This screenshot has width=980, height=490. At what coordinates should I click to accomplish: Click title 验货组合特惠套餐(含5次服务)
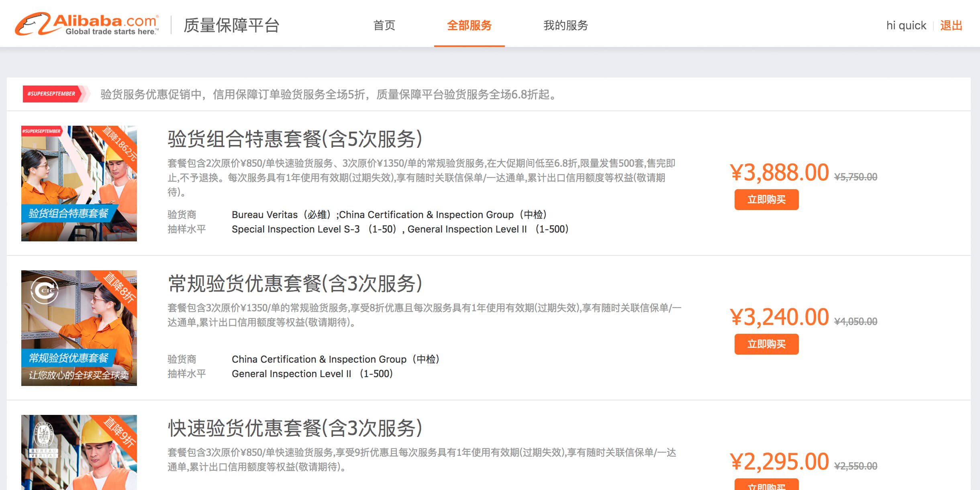[x=295, y=139]
